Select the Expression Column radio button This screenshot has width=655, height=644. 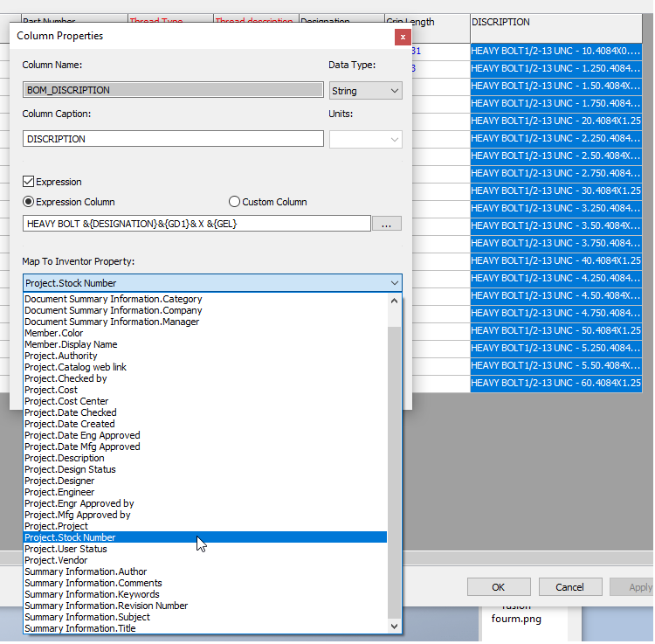click(x=28, y=202)
